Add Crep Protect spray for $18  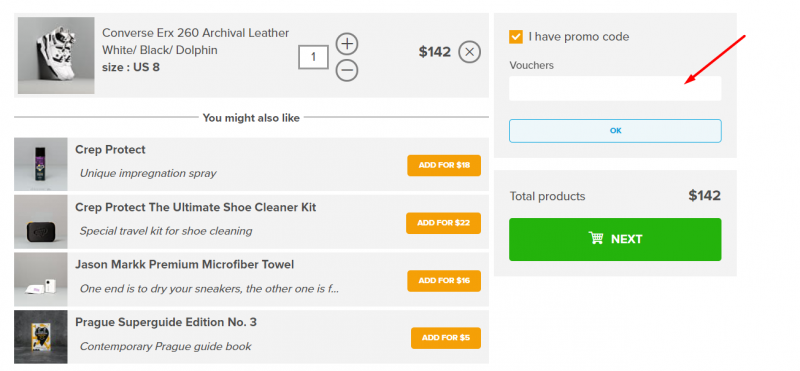[x=444, y=165]
